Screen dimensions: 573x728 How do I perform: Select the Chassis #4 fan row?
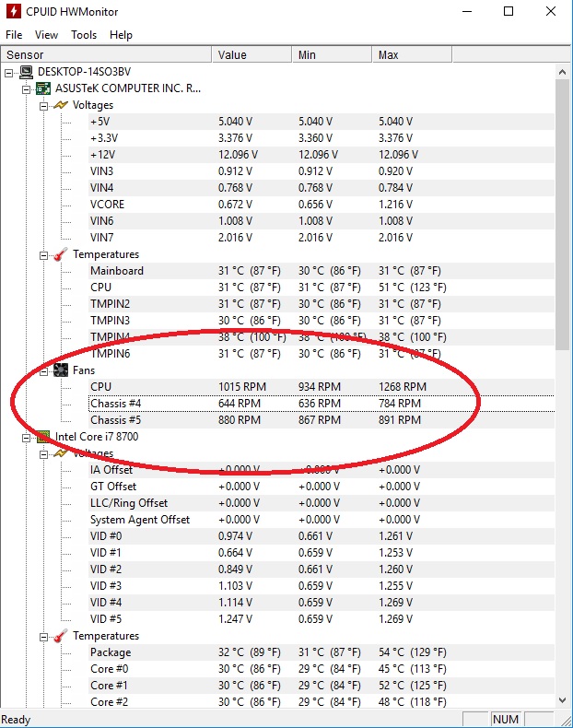pos(116,404)
